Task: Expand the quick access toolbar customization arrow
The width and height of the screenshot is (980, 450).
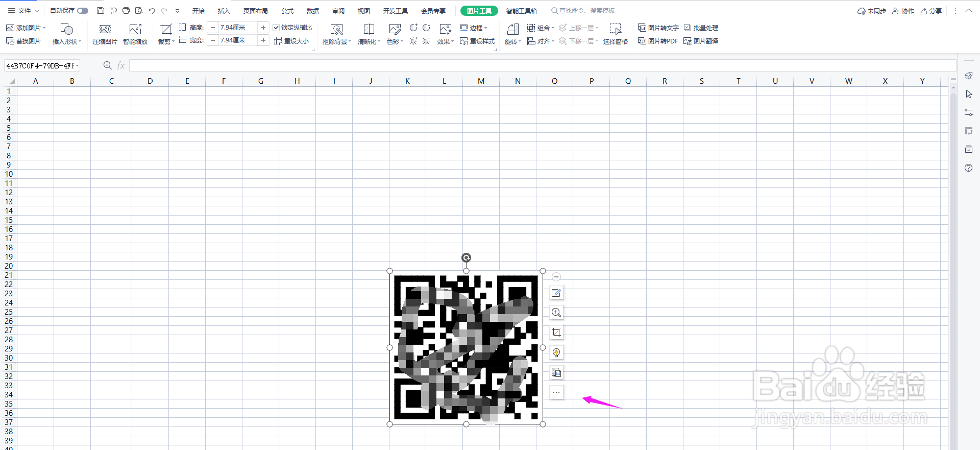Action: 177,11
